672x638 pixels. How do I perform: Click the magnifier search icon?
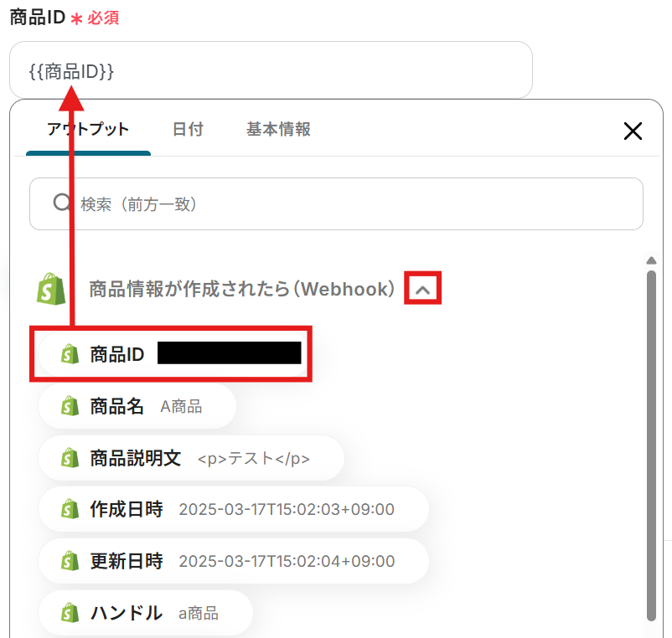(x=62, y=203)
